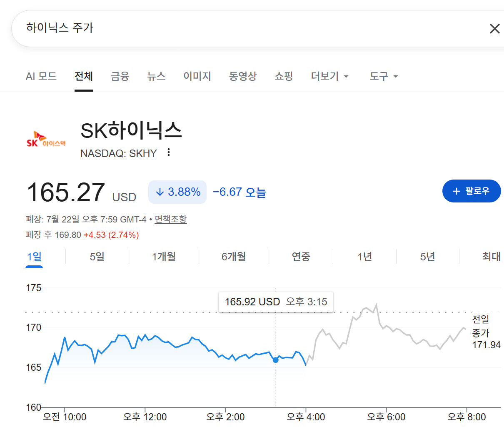Select the 5일 chart range

[97, 257]
